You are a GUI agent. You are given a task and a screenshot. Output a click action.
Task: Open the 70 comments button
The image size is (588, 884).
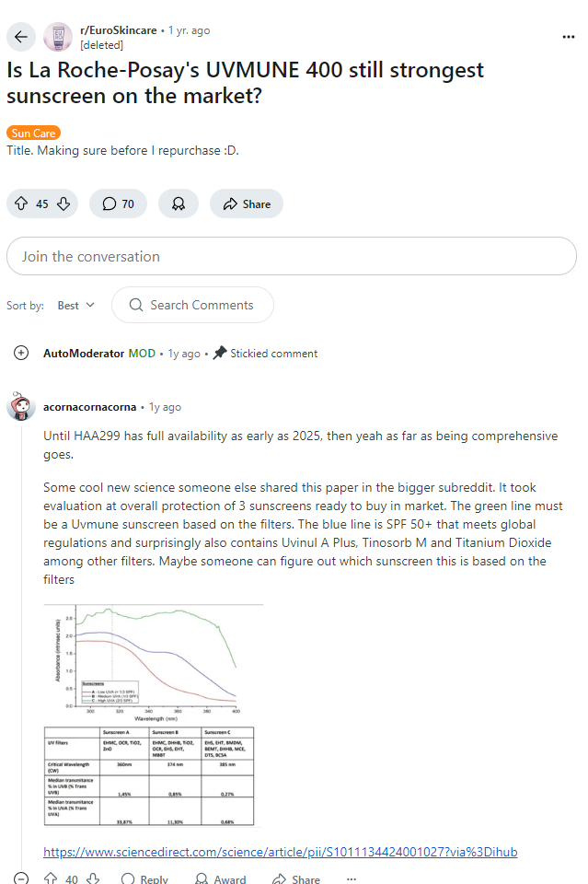coord(118,204)
